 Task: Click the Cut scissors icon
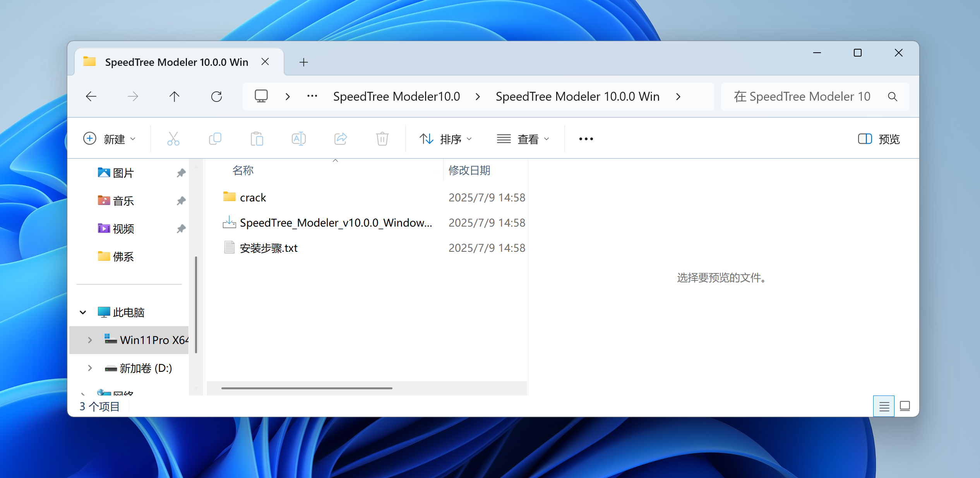(x=173, y=139)
